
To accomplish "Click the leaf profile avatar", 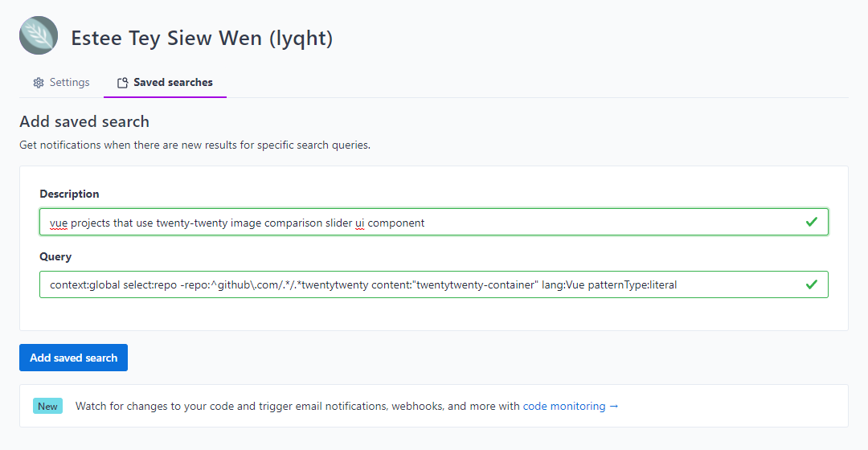I will click(39, 35).
